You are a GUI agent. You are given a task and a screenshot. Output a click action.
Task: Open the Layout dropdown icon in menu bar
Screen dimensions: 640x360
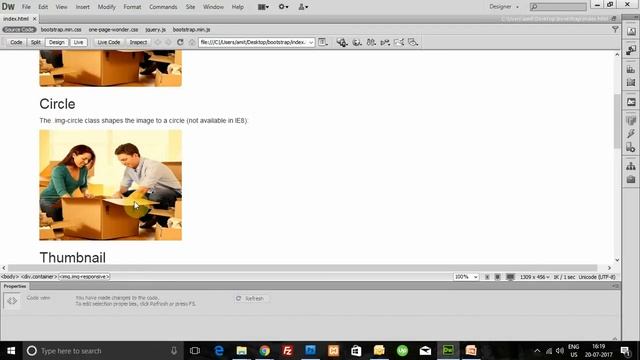click(x=263, y=7)
